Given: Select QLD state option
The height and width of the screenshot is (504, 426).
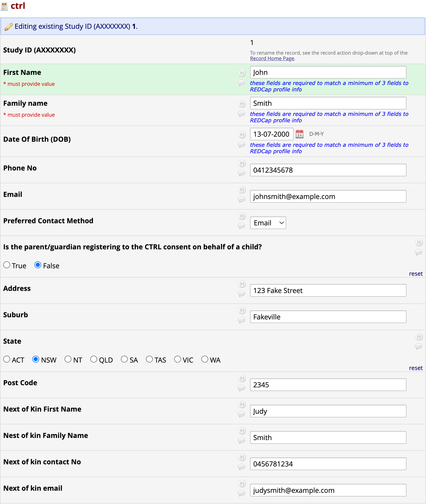Looking at the screenshot, I should click(94, 359).
